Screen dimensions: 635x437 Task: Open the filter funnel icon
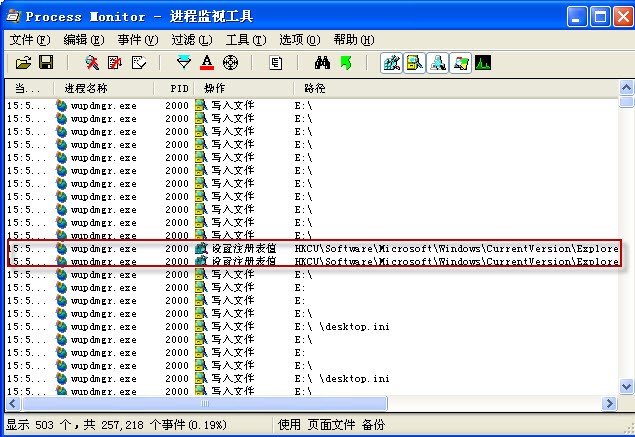[184, 63]
